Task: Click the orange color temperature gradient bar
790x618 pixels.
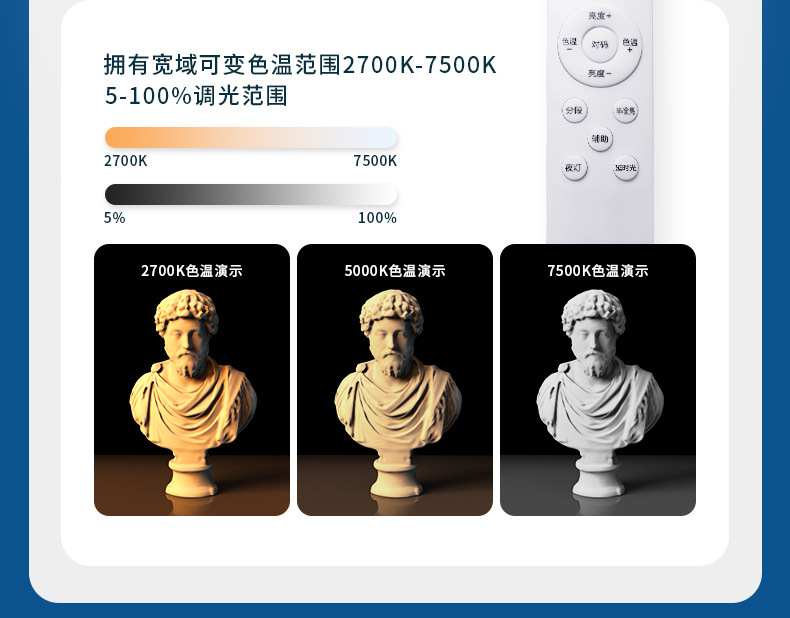Action: [x=251, y=138]
